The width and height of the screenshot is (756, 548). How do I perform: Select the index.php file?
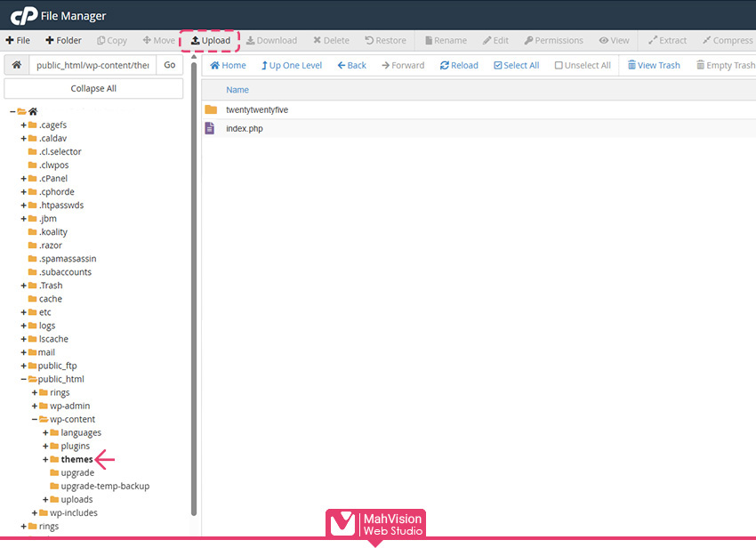(x=244, y=128)
